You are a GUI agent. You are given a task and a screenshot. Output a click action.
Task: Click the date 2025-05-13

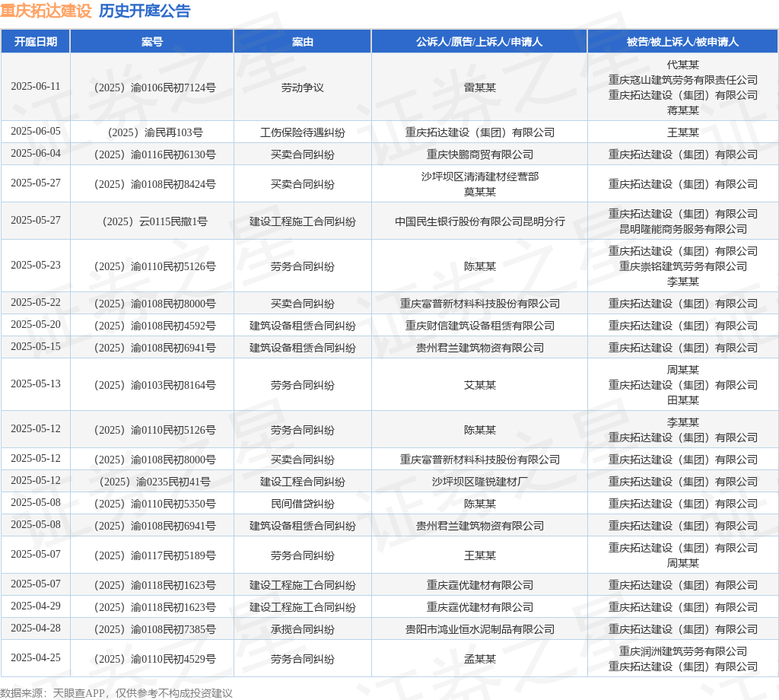pos(36,384)
